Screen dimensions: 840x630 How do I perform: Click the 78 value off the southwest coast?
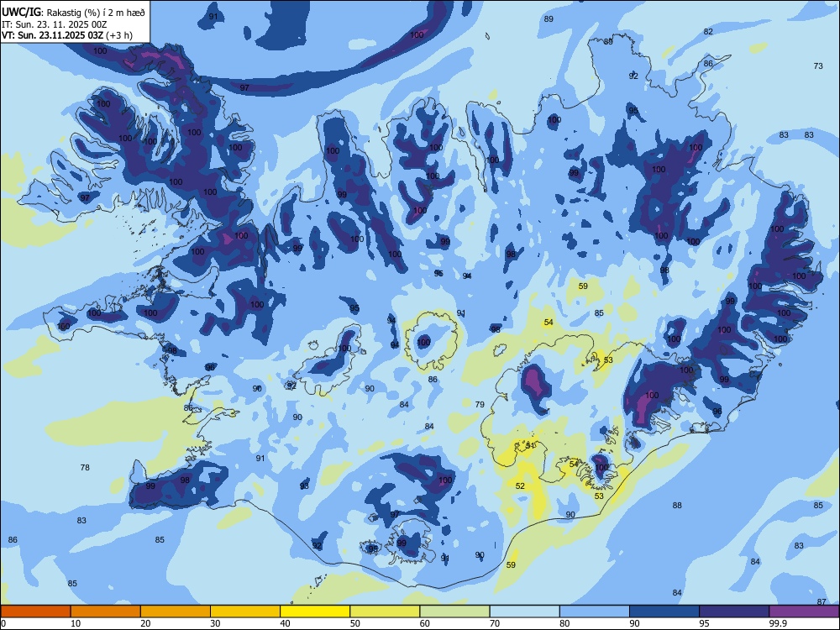click(x=85, y=468)
